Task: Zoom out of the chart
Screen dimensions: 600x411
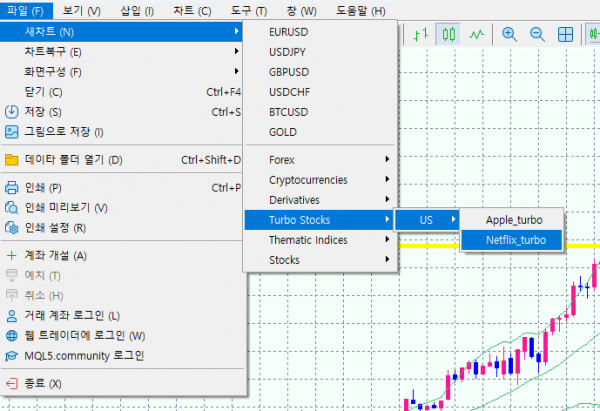Action: tap(537, 34)
